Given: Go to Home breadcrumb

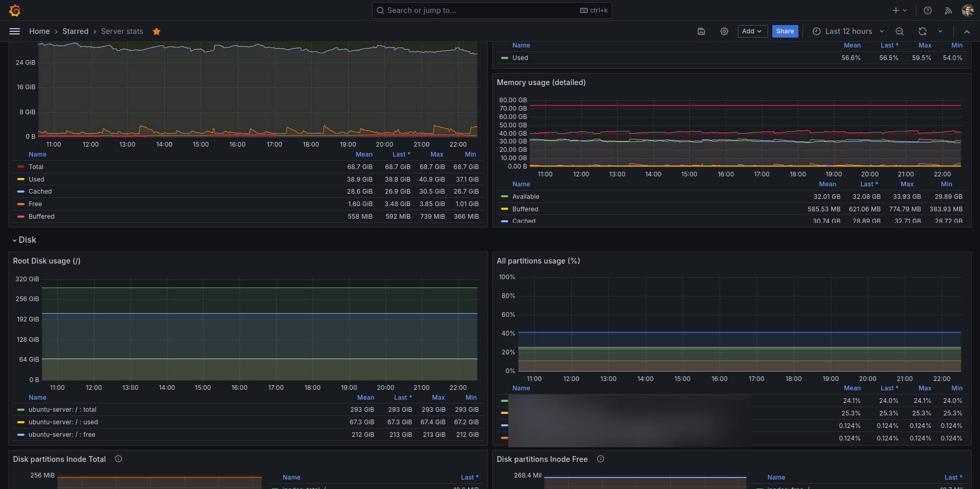Looking at the screenshot, I should point(39,31).
